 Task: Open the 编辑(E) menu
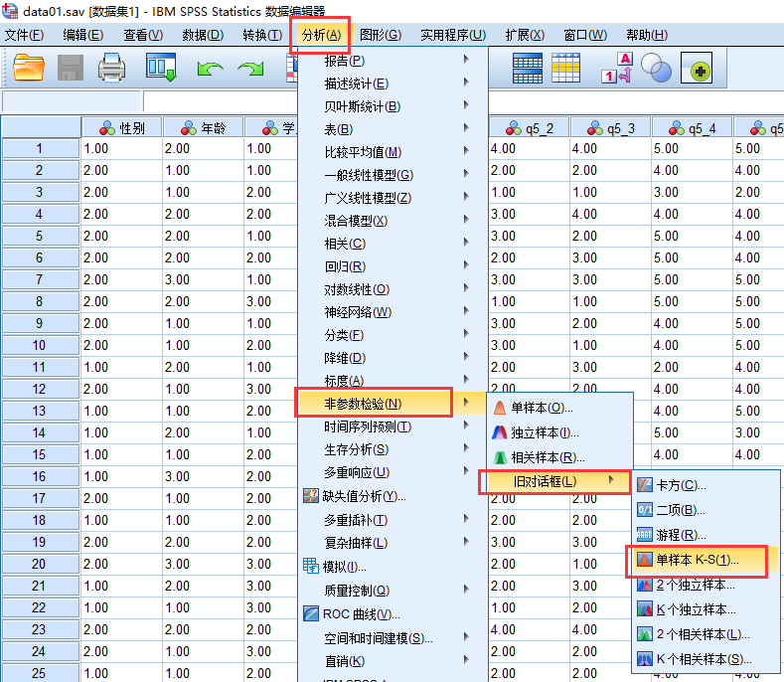[x=83, y=35]
